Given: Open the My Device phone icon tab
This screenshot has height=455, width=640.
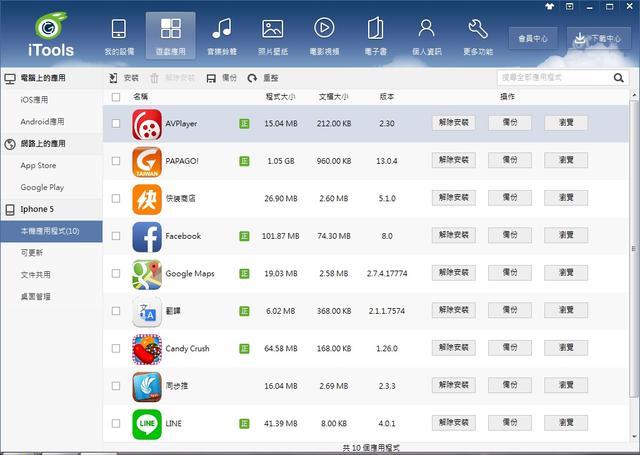Looking at the screenshot, I should point(119,36).
